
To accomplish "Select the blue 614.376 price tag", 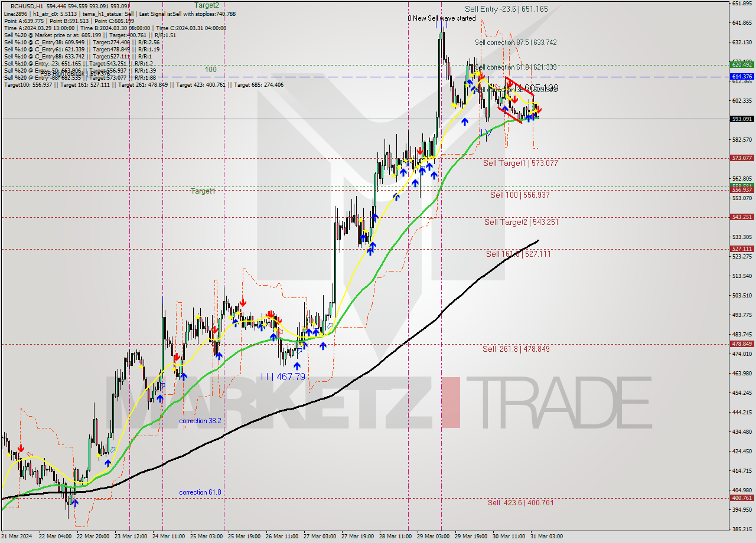I will coord(742,77).
